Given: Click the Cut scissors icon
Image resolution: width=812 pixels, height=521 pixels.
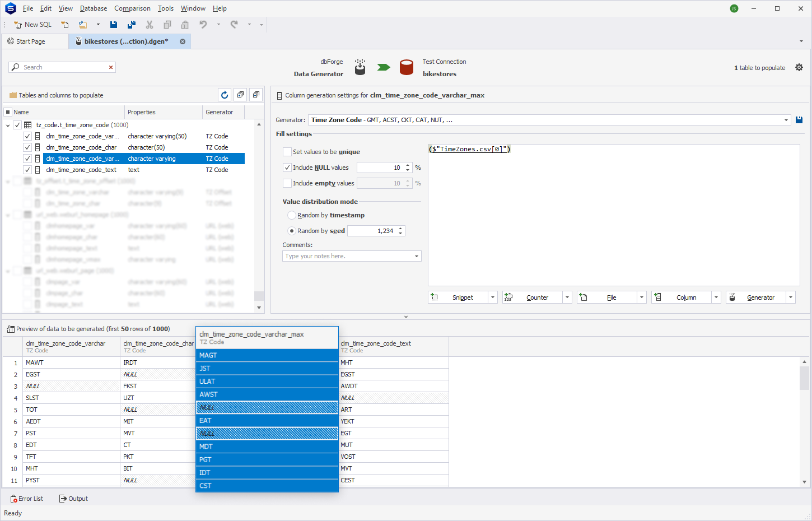Looking at the screenshot, I should pyautogui.click(x=150, y=25).
